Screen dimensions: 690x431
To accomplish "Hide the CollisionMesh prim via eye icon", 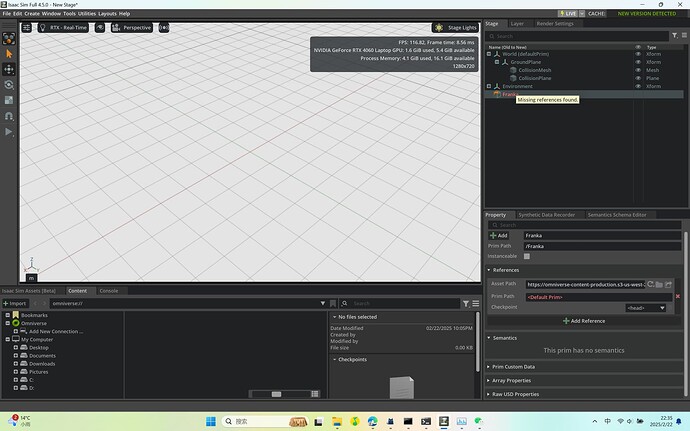I will click(x=639, y=70).
